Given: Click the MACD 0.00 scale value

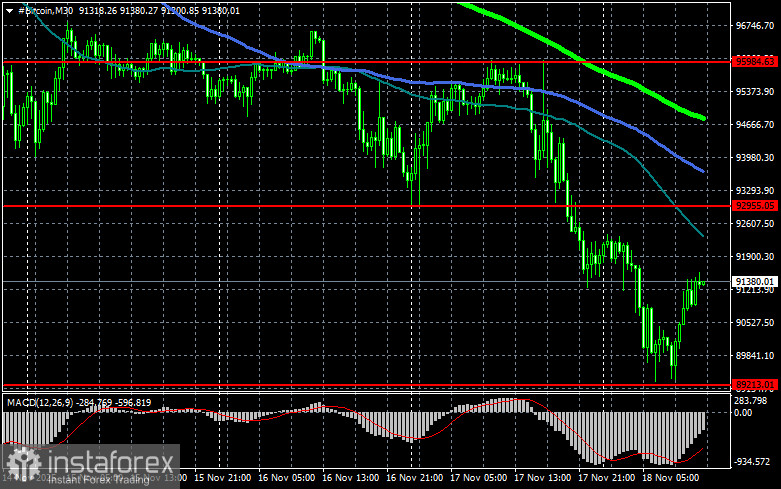Looking at the screenshot, I should 743,412.
